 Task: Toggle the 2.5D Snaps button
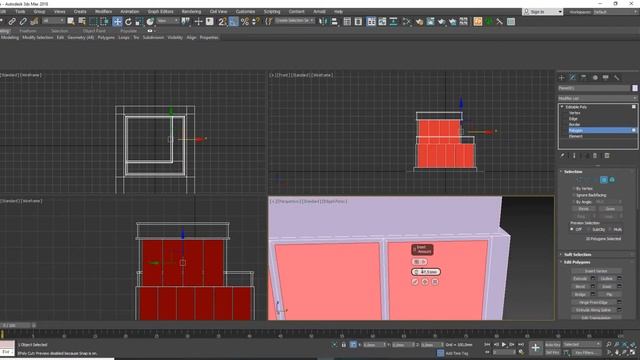coord(222,22)
